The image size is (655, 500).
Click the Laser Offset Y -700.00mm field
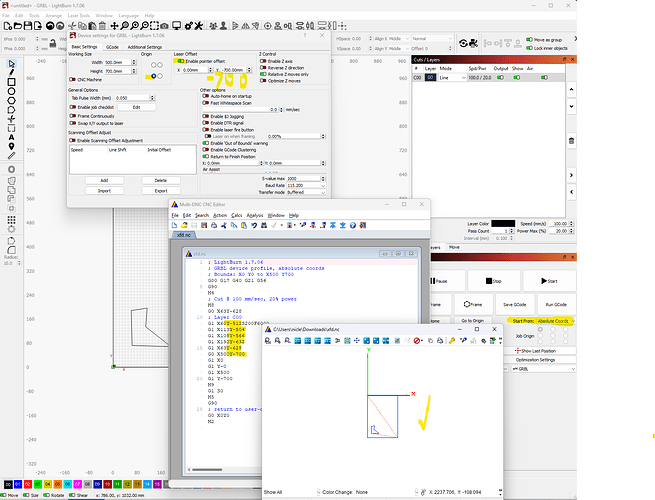click(234, 70)
